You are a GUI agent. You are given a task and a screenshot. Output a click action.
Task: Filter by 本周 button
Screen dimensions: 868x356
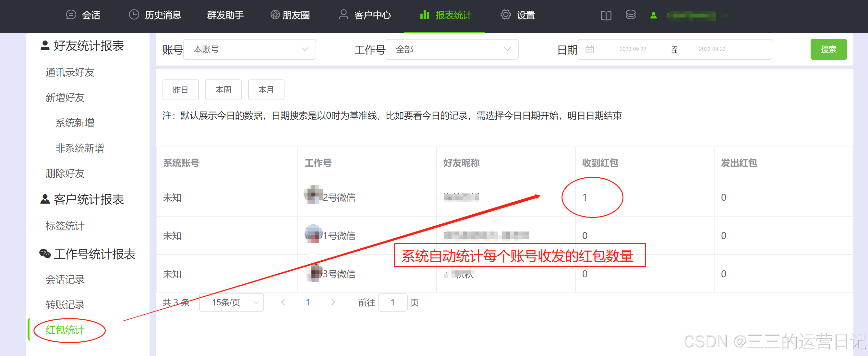point(223,90)
